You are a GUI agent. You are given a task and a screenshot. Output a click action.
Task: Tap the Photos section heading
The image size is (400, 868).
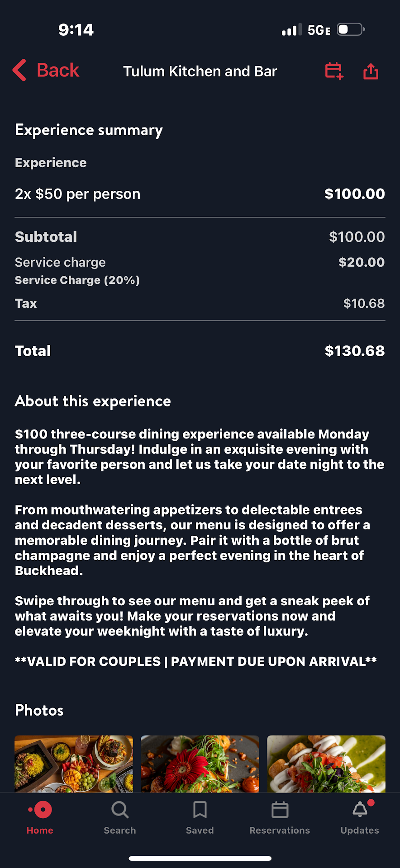coord(39,710)
